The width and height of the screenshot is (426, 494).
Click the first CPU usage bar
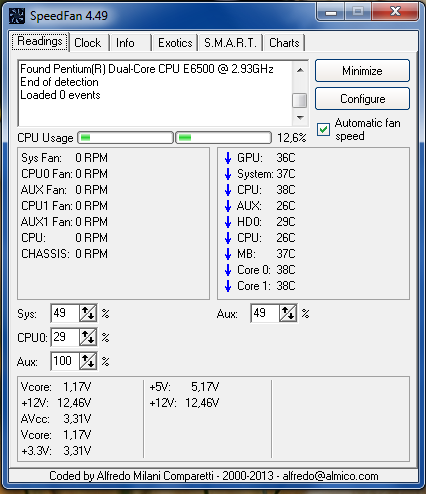(126, 138)
